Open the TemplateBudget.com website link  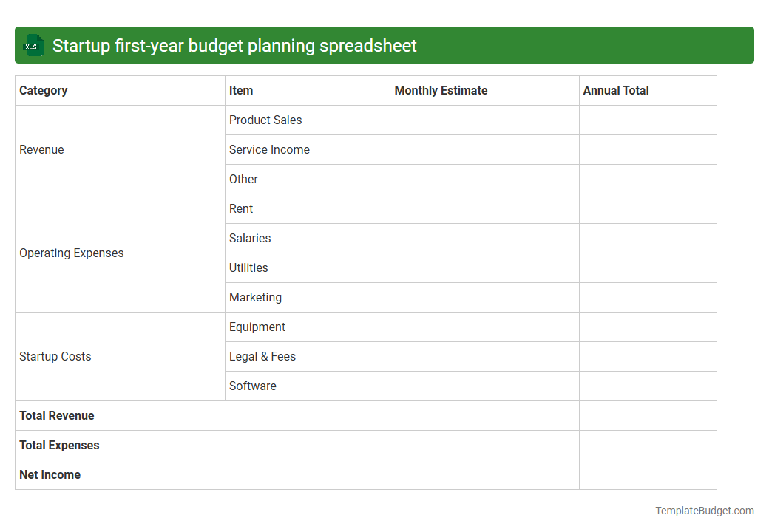(705, 510)
